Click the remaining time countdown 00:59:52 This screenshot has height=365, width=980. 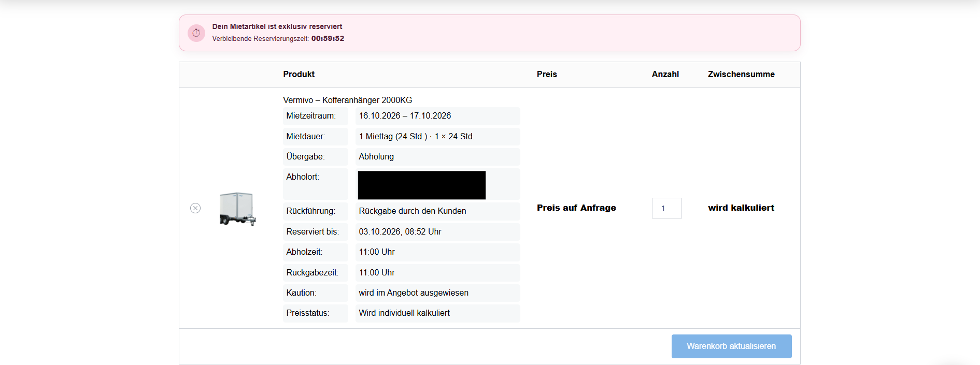click(x=328, y=39)
